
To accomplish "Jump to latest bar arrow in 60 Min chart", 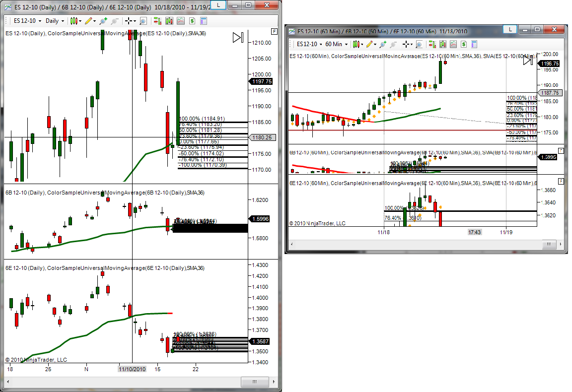I will point(528,60).
